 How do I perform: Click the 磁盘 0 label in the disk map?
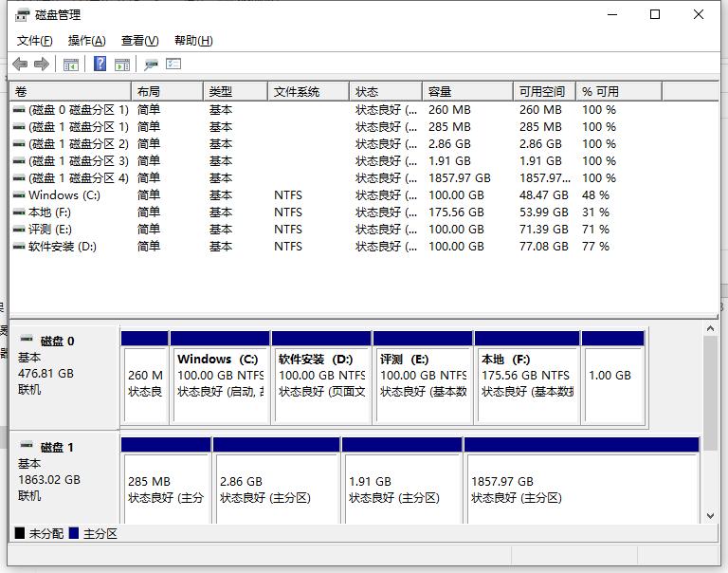click(57, 342)
